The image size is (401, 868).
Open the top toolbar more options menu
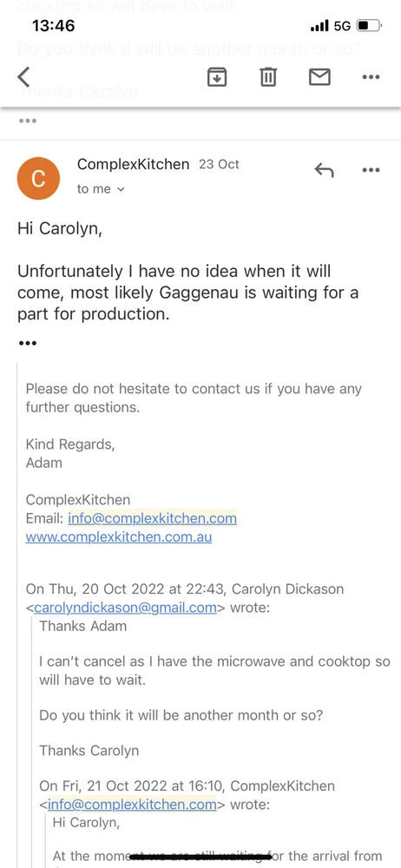coord(371,77)
